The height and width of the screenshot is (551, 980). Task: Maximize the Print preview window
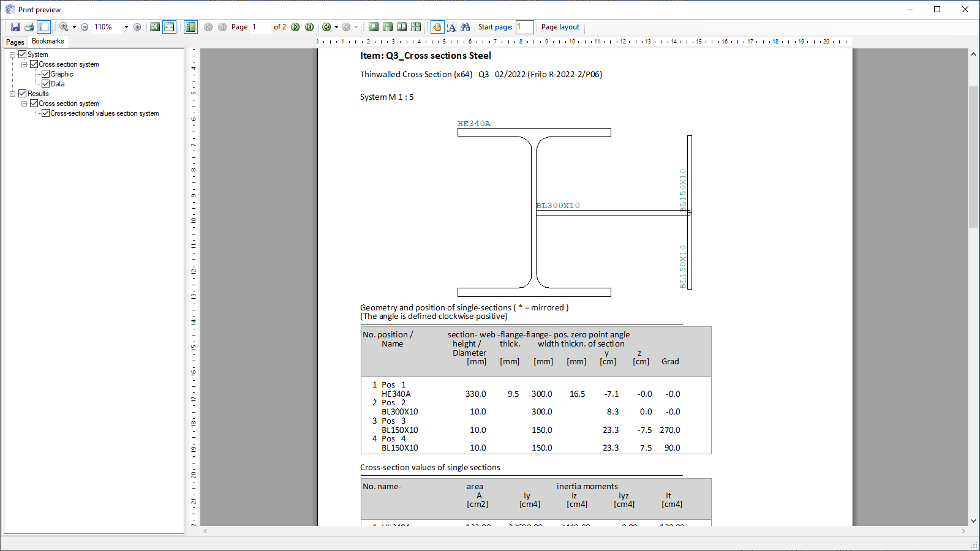[937, 9]
